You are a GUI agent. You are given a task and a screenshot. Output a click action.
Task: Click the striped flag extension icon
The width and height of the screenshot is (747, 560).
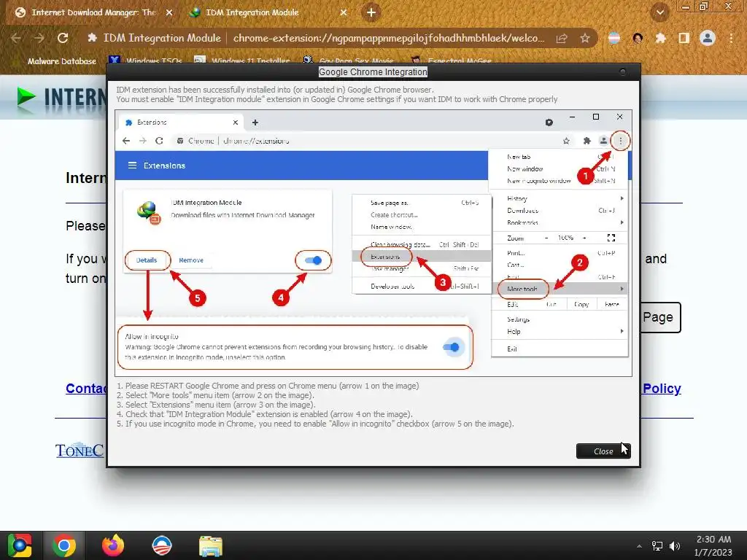point(614,38)
